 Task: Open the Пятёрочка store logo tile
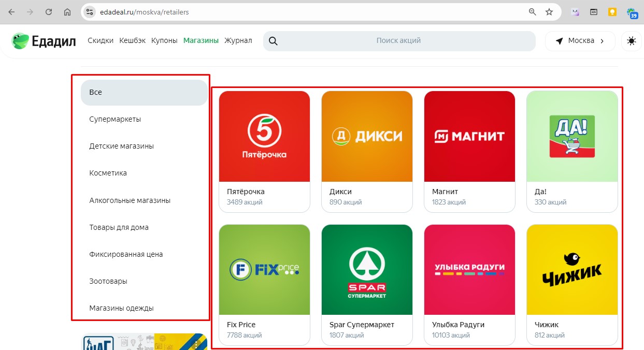pos(265,136)
